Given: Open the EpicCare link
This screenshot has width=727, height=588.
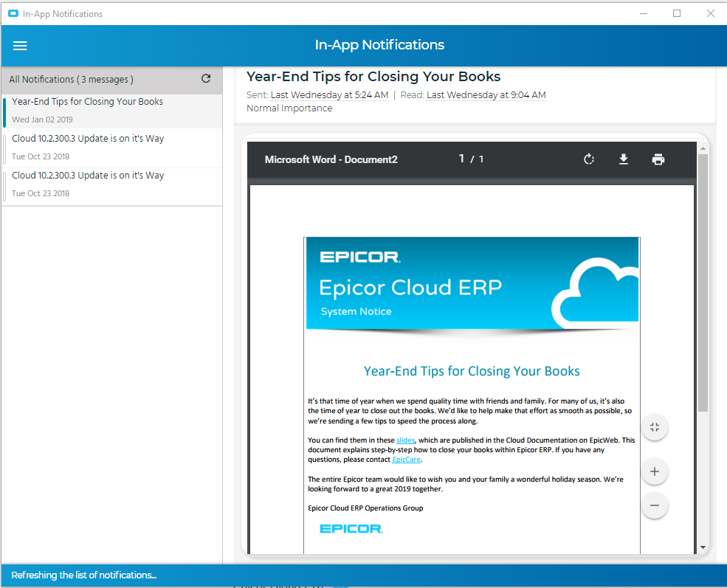Looking at the screenshot, I should click(x=407, y=460).
